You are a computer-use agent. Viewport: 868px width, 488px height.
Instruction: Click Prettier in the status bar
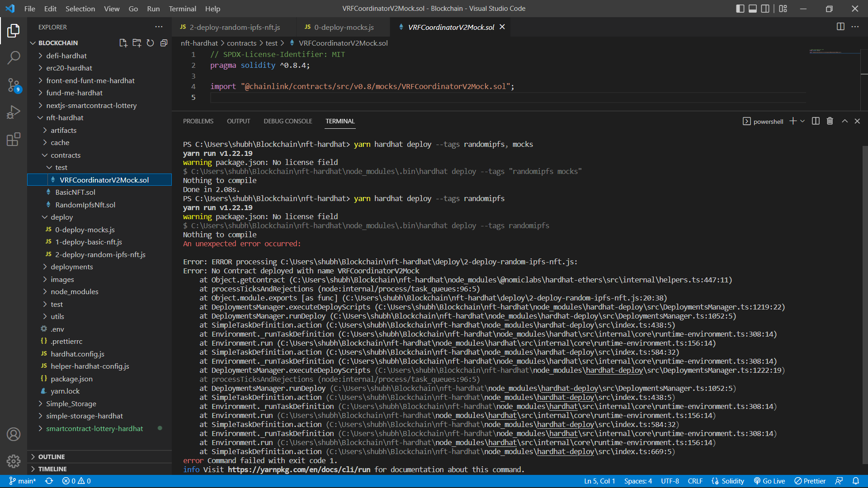810,481
